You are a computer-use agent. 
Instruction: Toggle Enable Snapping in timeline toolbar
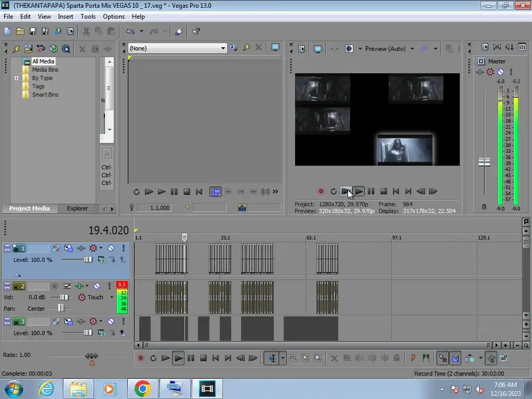pos(443,358)
